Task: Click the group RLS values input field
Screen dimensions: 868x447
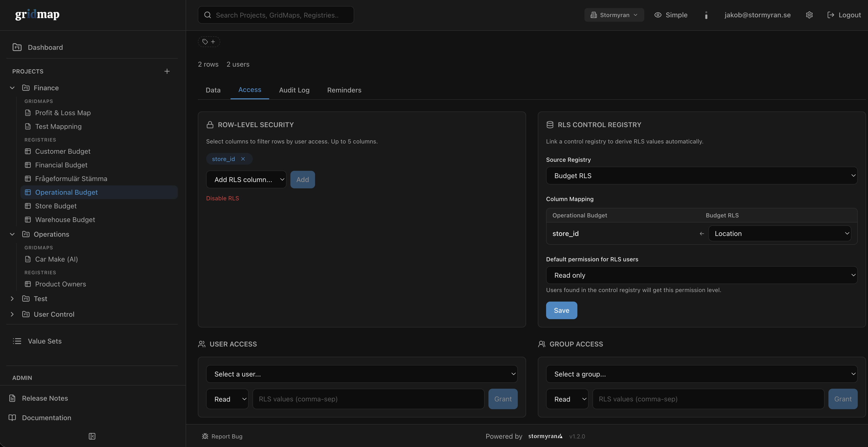Action: pos(708,399)
